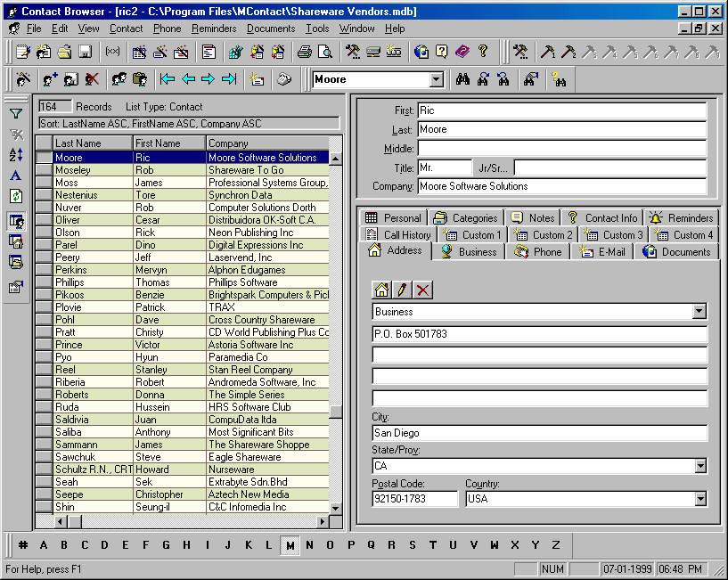This screenshot has height=580, width=728.
Task: Open print preview from the toolbar
Action: (325, 52)
